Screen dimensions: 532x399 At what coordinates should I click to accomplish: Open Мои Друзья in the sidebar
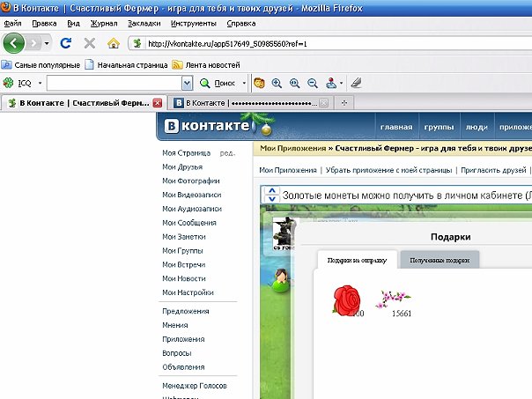click(x=182, y=167)
